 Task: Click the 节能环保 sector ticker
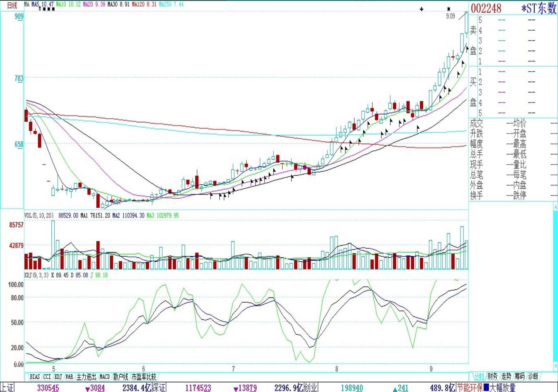pos(470,387)
